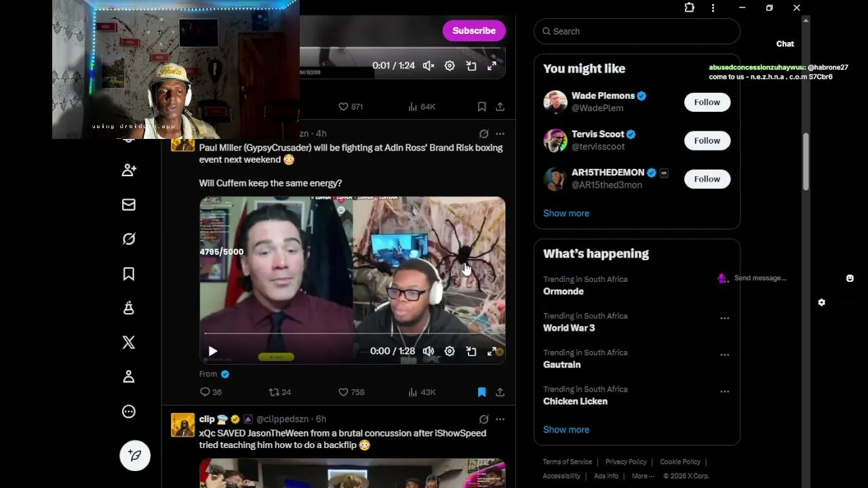This screenshot has width=868, height=488.
Task: Open Ads info footer link
Action: coord(606,476)
